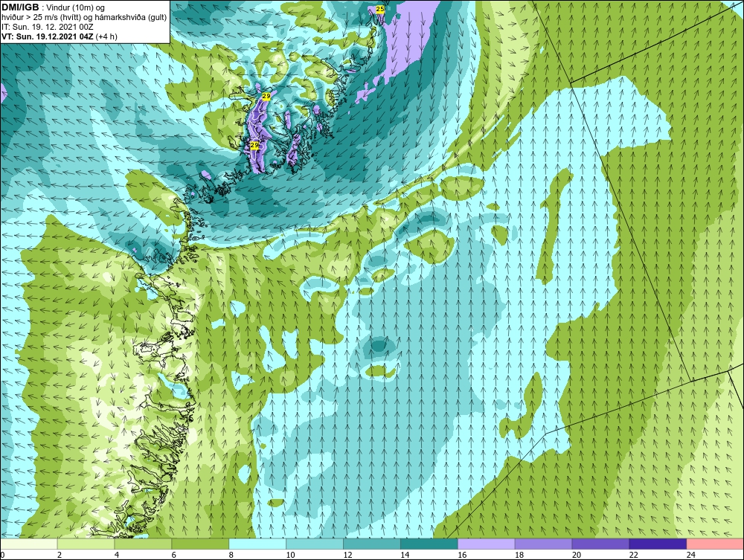Click the legend tick label '18'
744x560 pixels.
click(x=519, y=555)
